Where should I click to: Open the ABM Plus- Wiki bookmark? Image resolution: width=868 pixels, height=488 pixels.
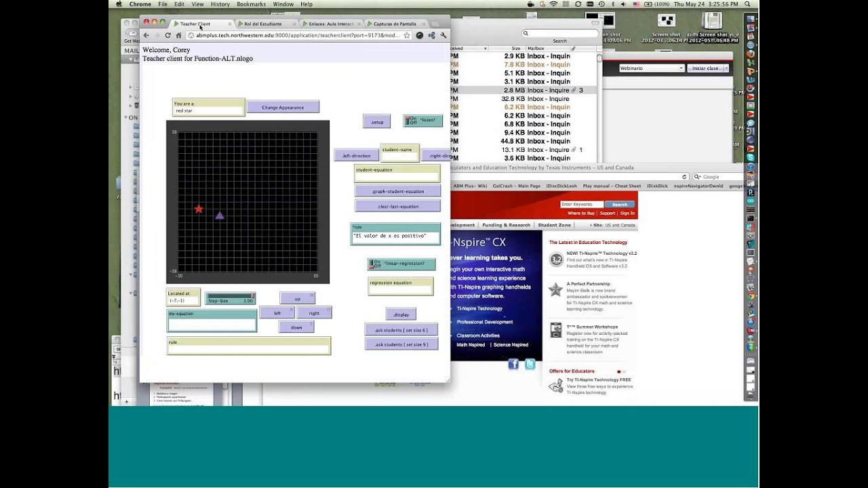click(470, 186)
